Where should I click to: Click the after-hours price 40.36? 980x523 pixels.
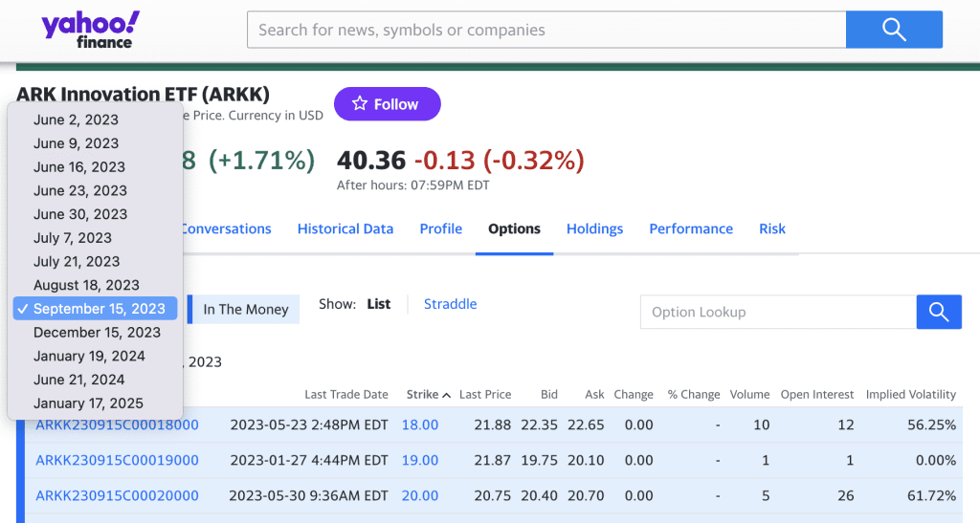371,161
